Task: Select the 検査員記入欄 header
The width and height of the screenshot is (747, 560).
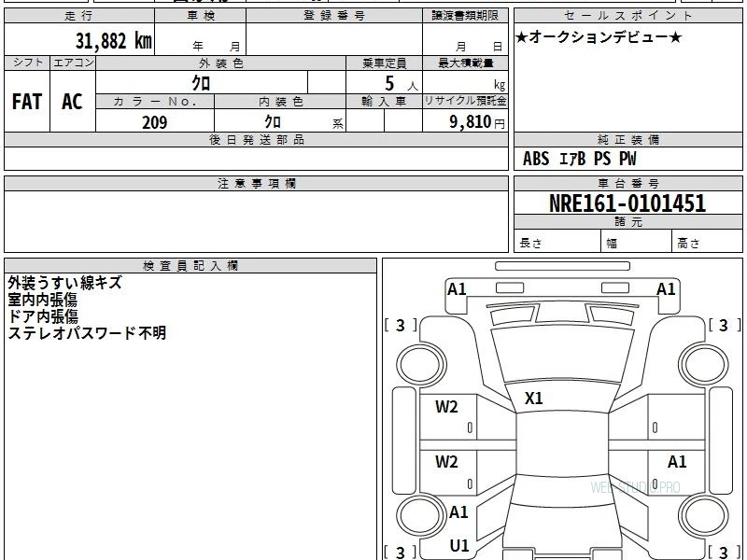Action: pyautogui.click(x=190, y=266)
